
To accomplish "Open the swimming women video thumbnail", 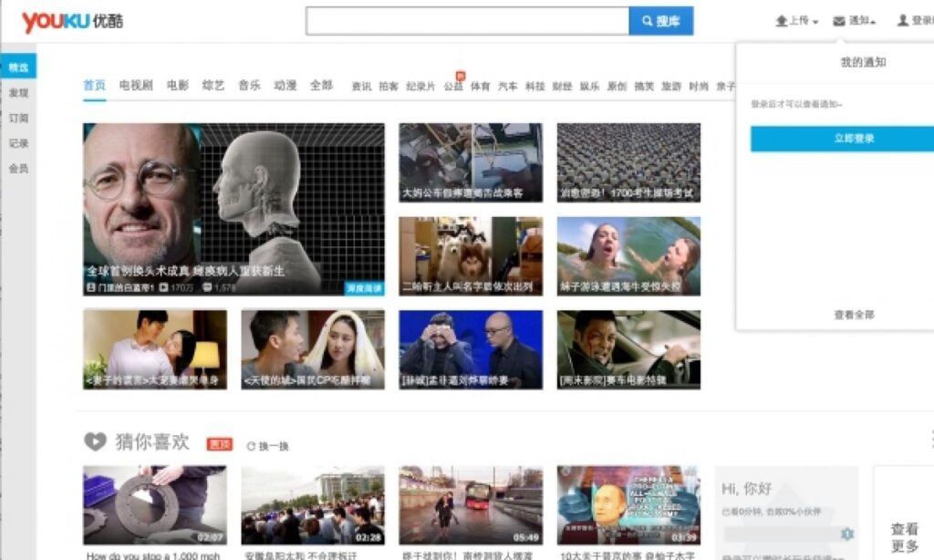I will 629,256.
